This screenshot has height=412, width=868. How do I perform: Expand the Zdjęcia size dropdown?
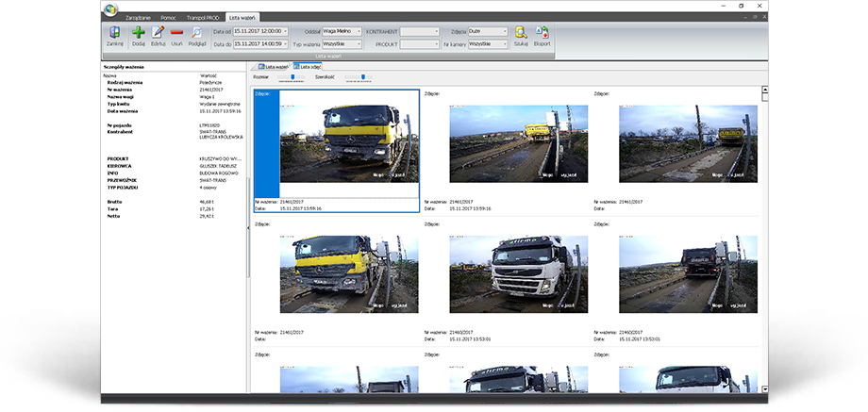505,31
